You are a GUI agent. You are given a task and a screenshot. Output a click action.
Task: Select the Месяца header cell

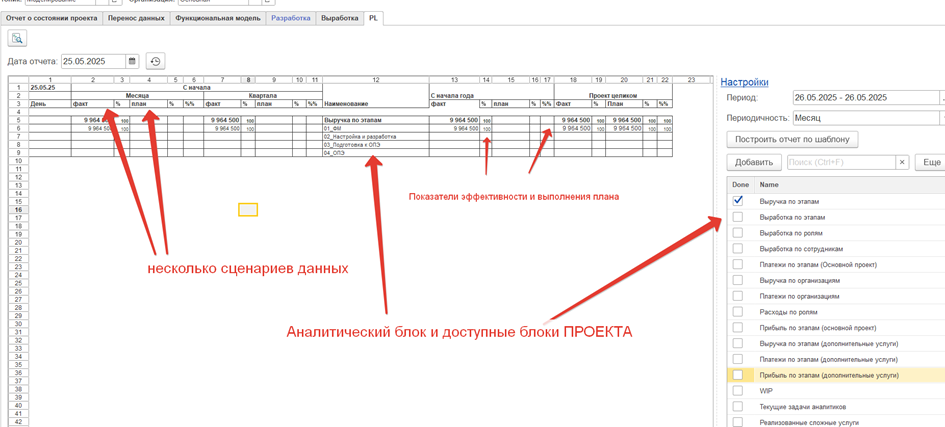coord(137,95)
